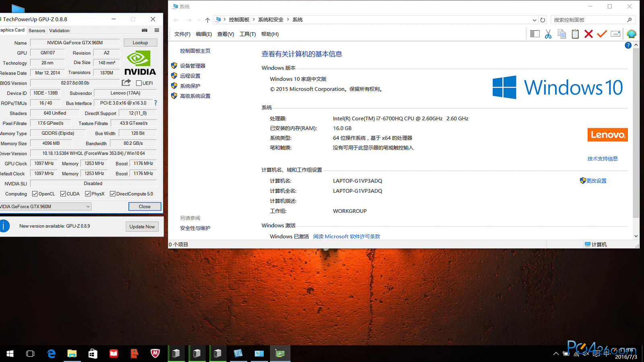This screenshot has width=644, height=362.
Task: Click Lookup button in GPU-Z
Action: point(140,43)
